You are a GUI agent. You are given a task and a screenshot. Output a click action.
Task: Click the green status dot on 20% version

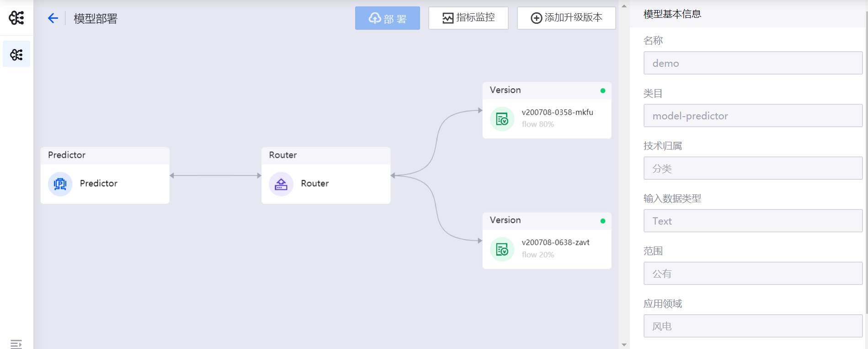[x=603, y=221]
